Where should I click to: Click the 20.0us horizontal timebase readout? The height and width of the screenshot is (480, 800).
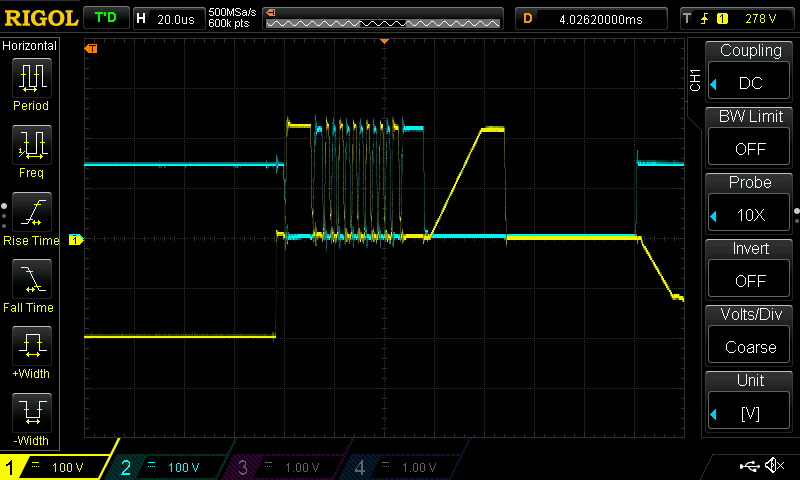tap(176, 19)
